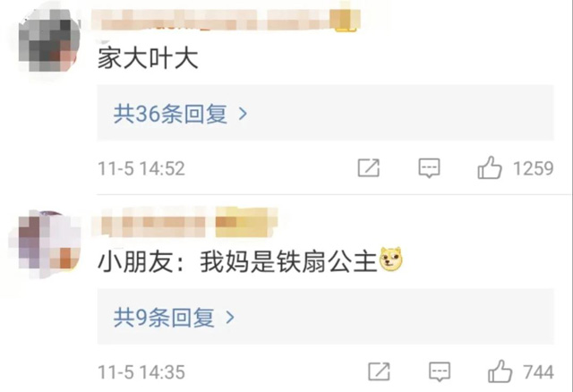Click the blurred username above 家大叶大

[x=214, y=20]
